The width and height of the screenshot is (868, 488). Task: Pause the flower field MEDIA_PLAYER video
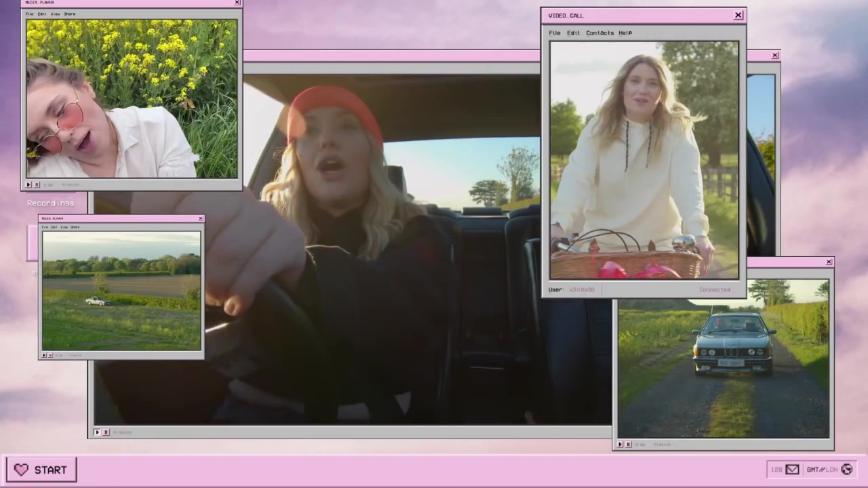pos(37,184)
